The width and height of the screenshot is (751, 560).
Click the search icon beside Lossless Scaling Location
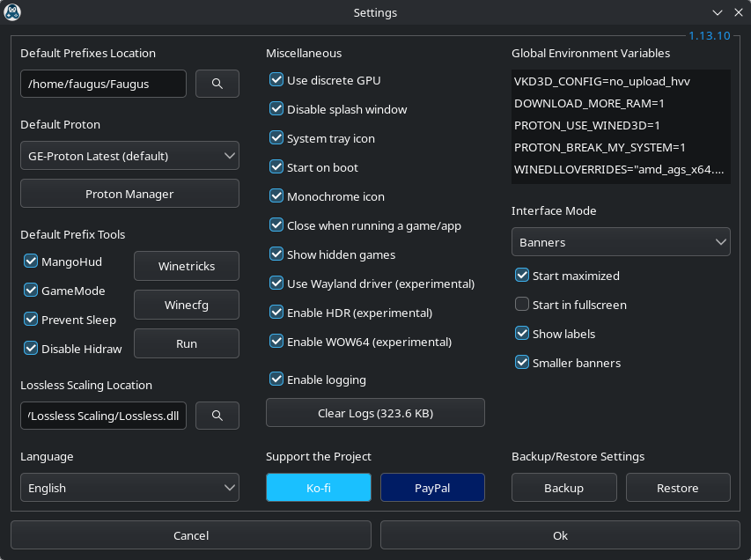click(x=217, y=416)
